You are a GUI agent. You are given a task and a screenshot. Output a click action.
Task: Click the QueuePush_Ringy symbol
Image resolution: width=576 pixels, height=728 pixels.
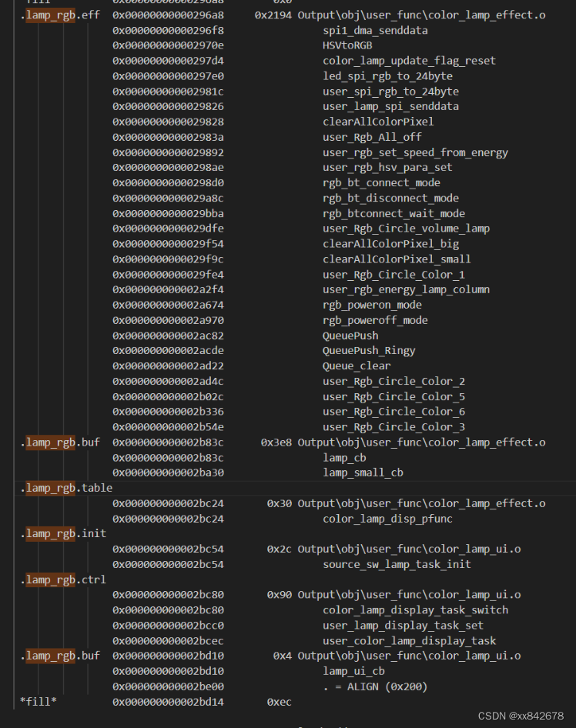coord(369,351)
